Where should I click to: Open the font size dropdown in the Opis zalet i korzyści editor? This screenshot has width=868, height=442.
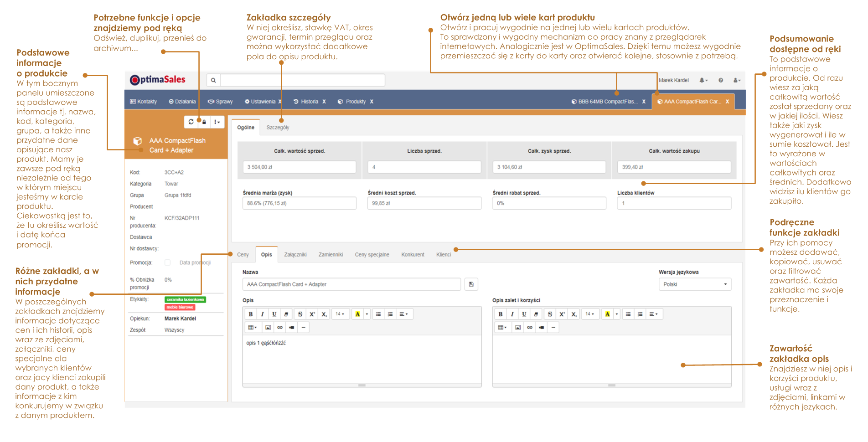[x=590, y=314]
